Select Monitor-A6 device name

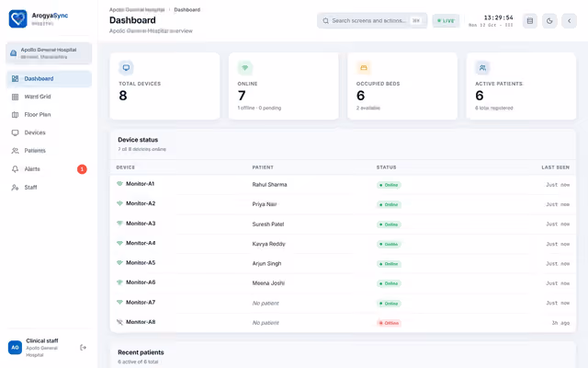pyautogui.click(x=141, y=282)
